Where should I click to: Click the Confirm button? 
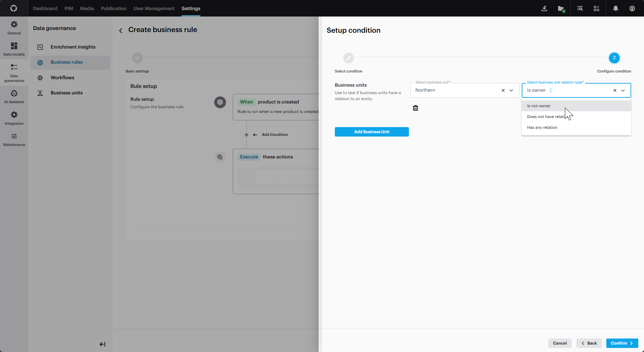tap(622, 343)
